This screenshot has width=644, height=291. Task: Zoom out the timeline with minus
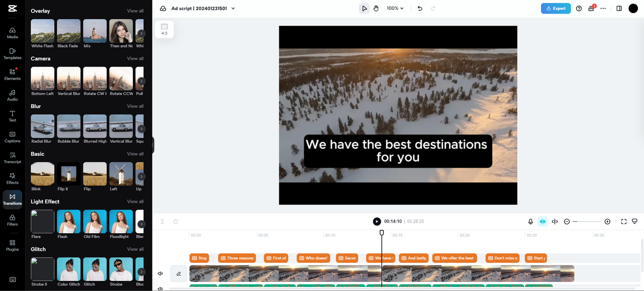coord(567,222)
